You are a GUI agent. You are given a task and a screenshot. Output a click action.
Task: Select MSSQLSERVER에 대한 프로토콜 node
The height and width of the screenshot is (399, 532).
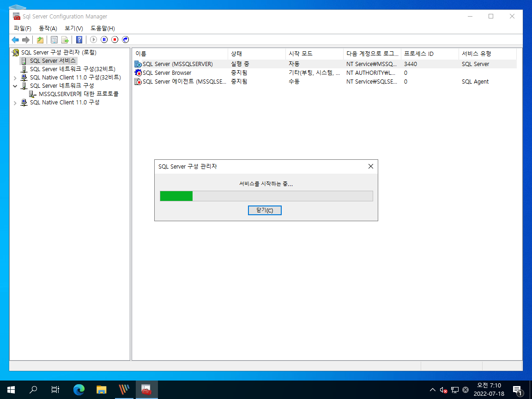coord(79,94)
